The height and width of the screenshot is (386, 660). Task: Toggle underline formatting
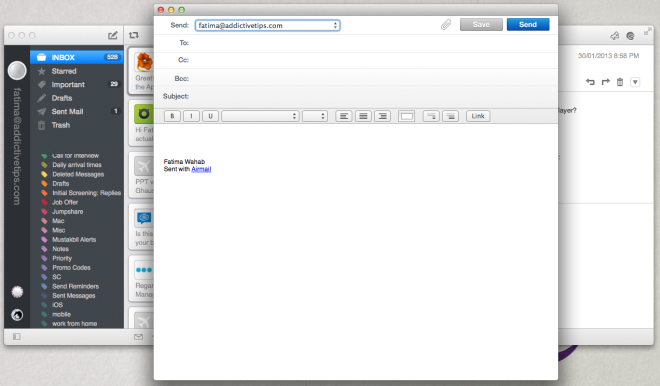(210, 116)
